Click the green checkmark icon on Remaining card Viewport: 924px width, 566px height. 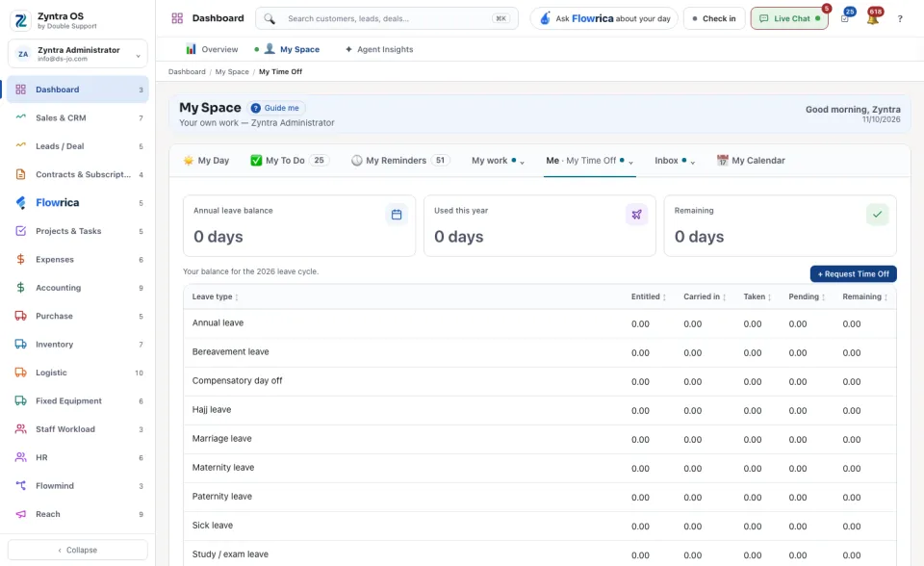click(878, 215)
